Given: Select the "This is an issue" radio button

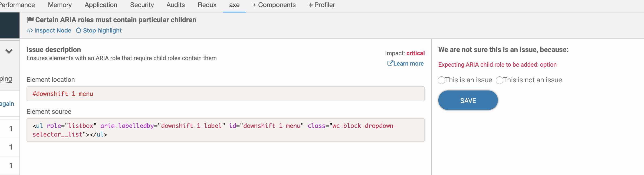Looking at the screenshot, I should tap(441, 80).
